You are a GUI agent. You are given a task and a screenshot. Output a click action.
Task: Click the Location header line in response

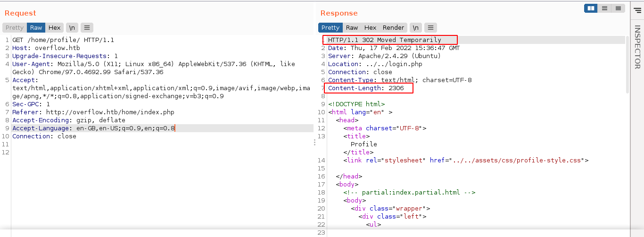(x=375, y=64)
